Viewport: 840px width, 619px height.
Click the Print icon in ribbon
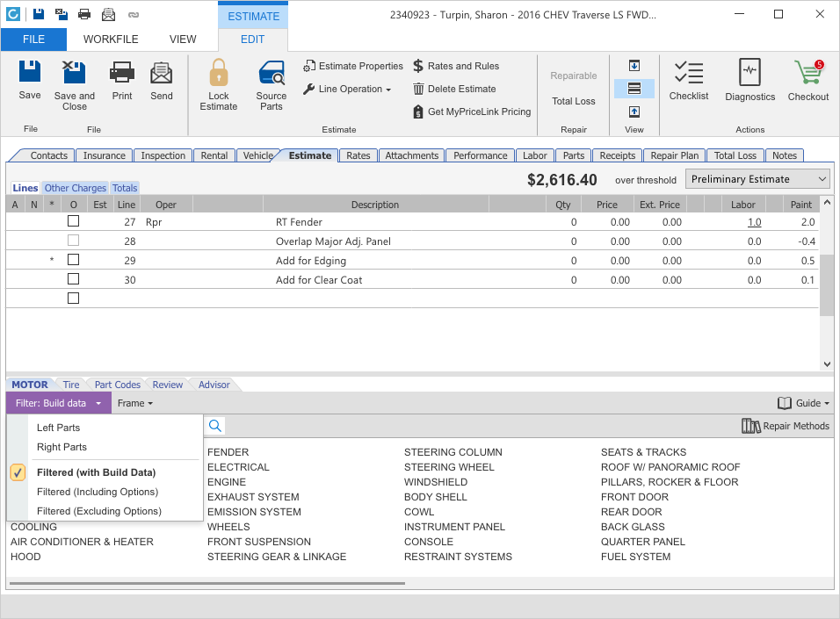122,74
